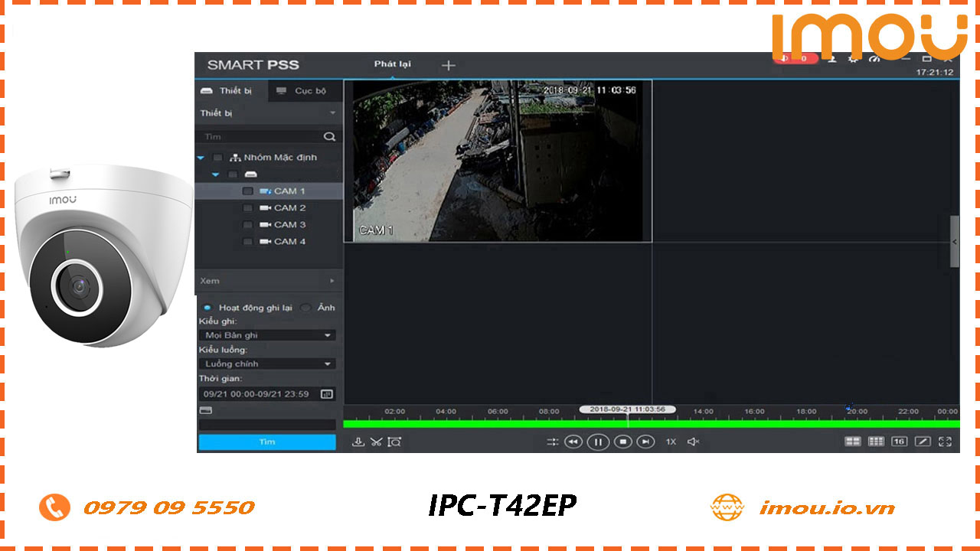The image size is (980, 551).
Task: Select the video clip scissors tool
Action: tap(375, 442)
